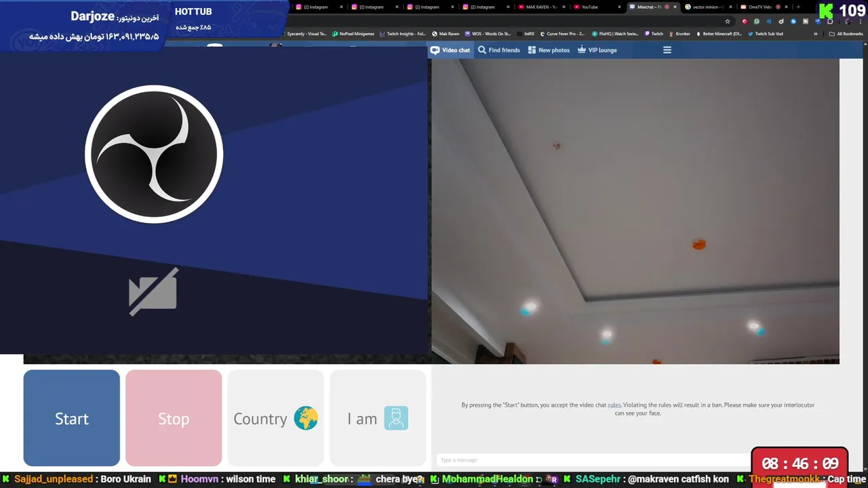Click the person avatar icon on I am

pos(396,418)
